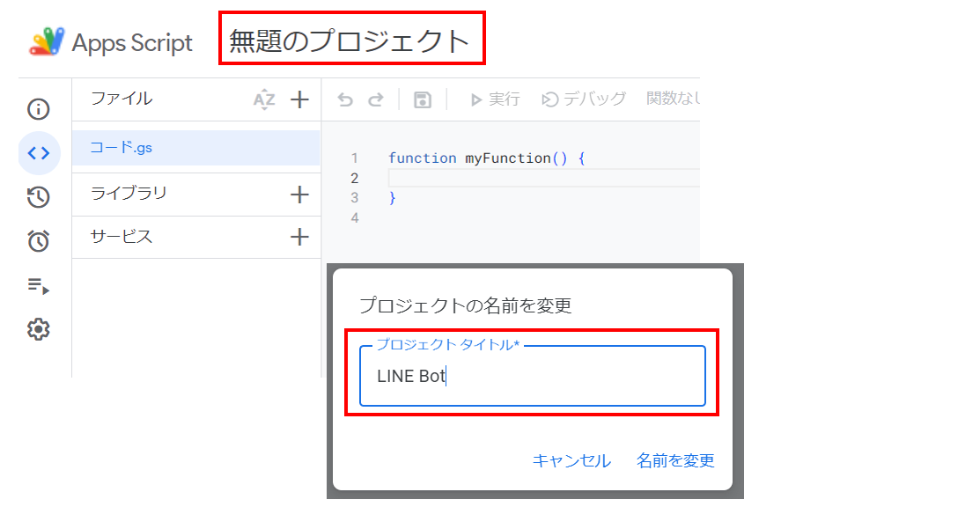Confirm rename with 名前を変更 button
980x529 pixels.
pos(675,461)
